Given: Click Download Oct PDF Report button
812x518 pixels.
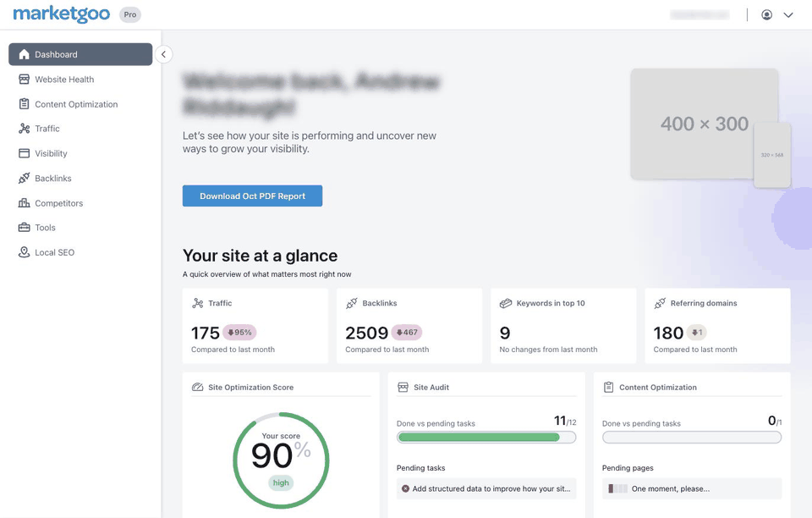Looking at the screenshot, I should [x=252, y=196].
